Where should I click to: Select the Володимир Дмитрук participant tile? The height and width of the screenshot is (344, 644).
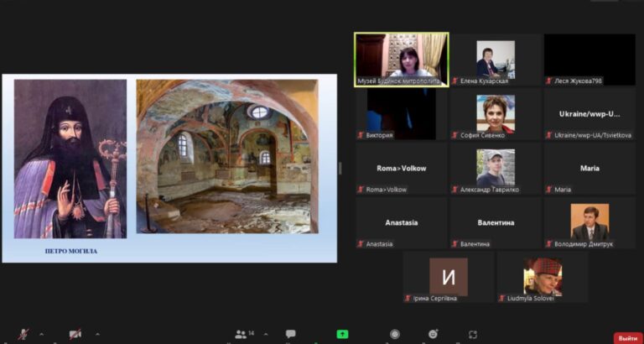point(589,222)
